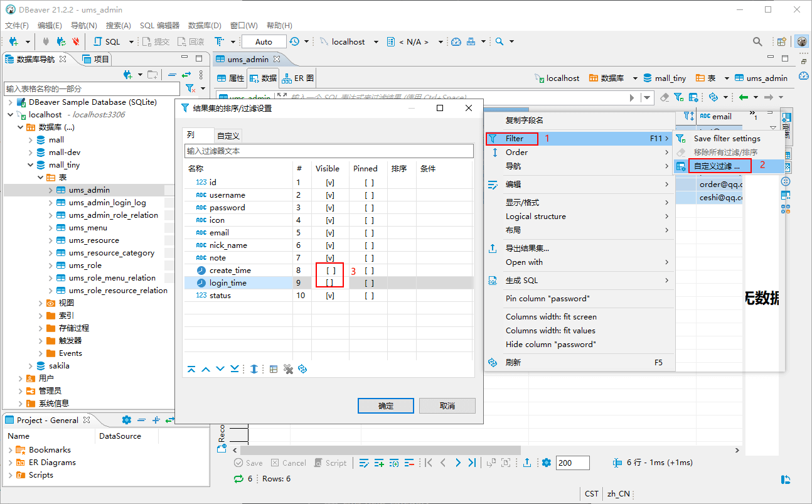Click the magnifier search icon at top right
Image resolution: width=812 pixels, height=504 pixels.
pos(757,41)
